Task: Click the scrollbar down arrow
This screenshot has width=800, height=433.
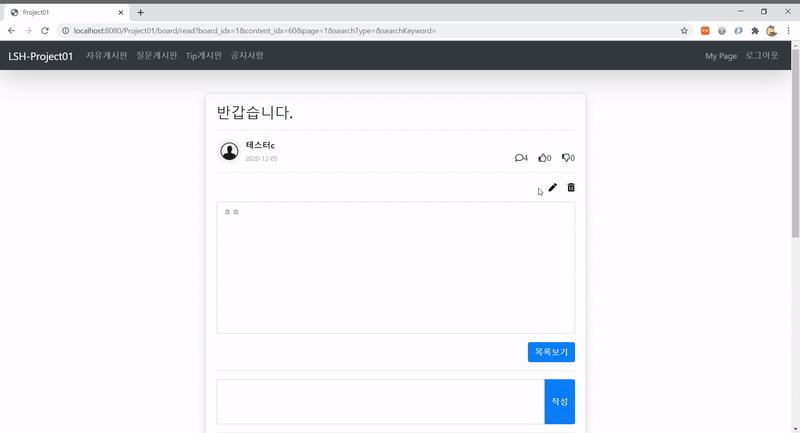Action: pos(795,429)
